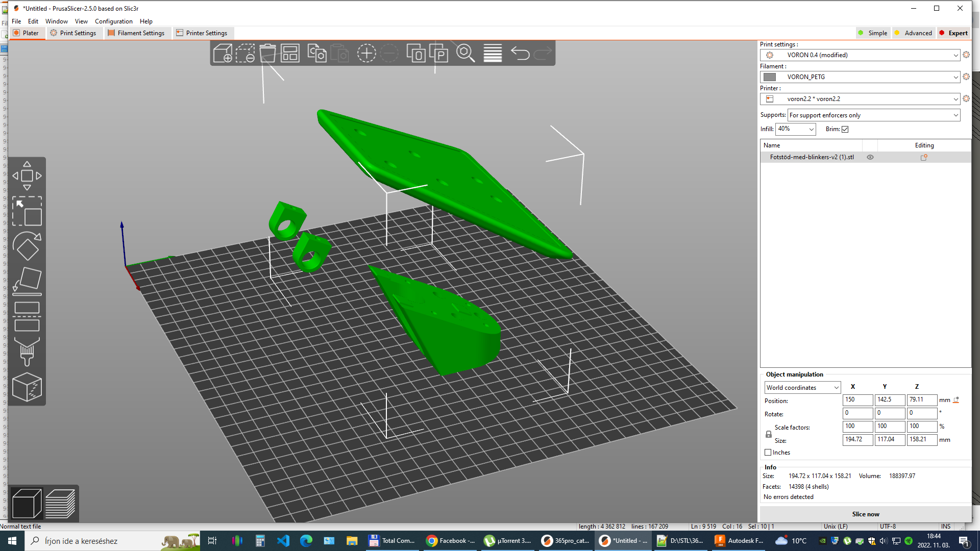Click the Variable layer height icon
Viewport: 980px width, 551px height.
[493, 53]
